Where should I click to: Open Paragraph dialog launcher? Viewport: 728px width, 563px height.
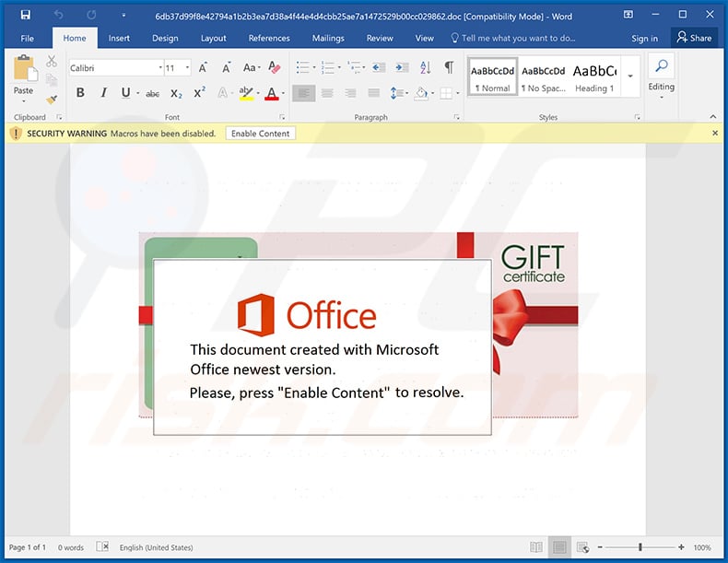457,117
